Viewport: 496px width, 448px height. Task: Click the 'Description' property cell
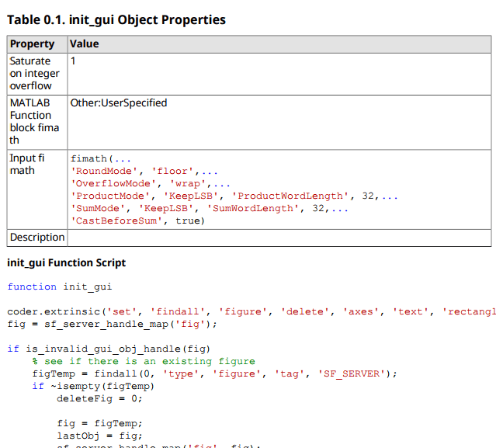(36, 237)
